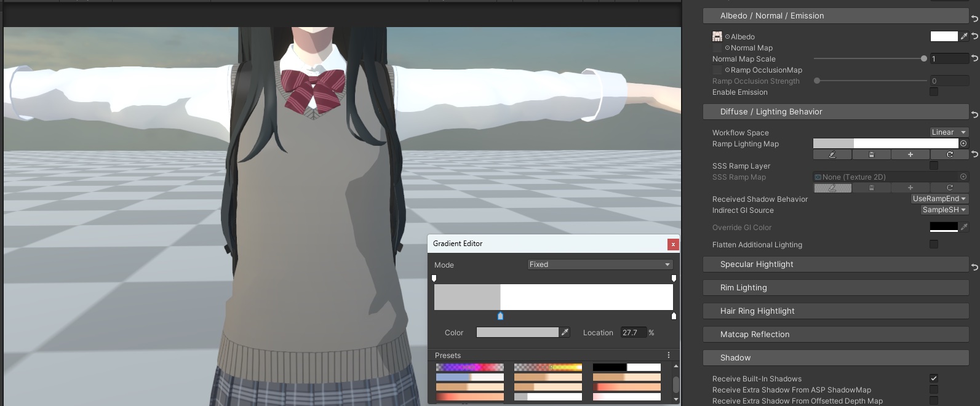Toggle the SSS Ramp Layer checkbox
Viewport: 980px width, 406px height.
click(x=933, y=166)
